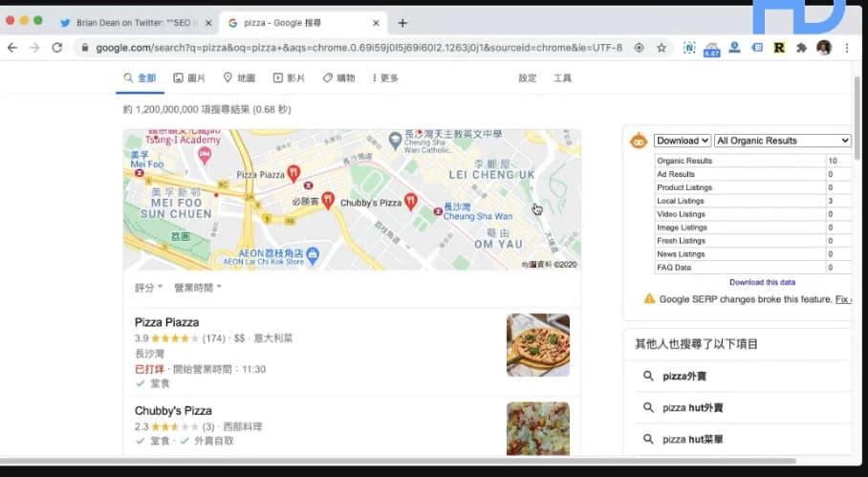Open the Chrome three-dot menu
The image size is (868, 477).
click(x=846, y=48)
